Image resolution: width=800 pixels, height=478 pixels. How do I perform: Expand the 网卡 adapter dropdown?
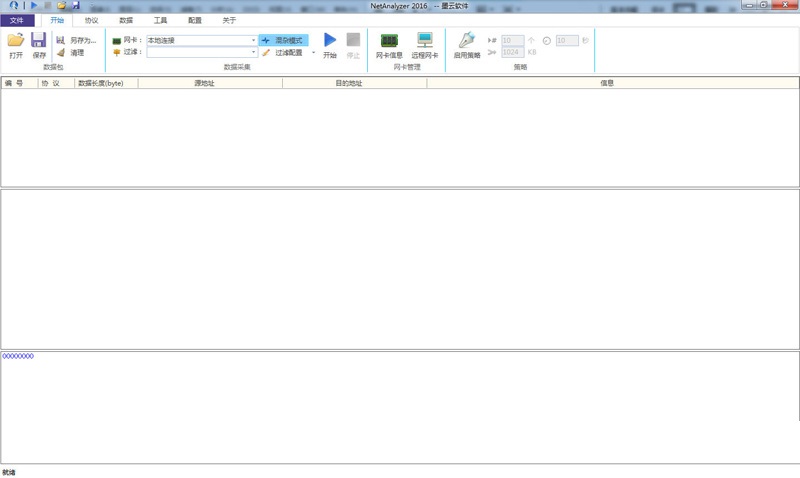[253, 40]
